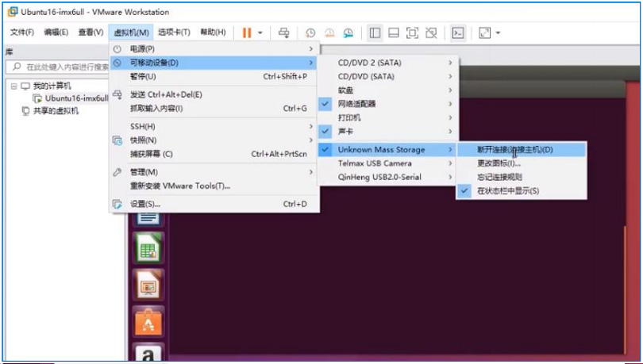Click the Unity mode toolbar icon
Image resolution: width=643 pixels, height=364 pixels.
[431, 33]
